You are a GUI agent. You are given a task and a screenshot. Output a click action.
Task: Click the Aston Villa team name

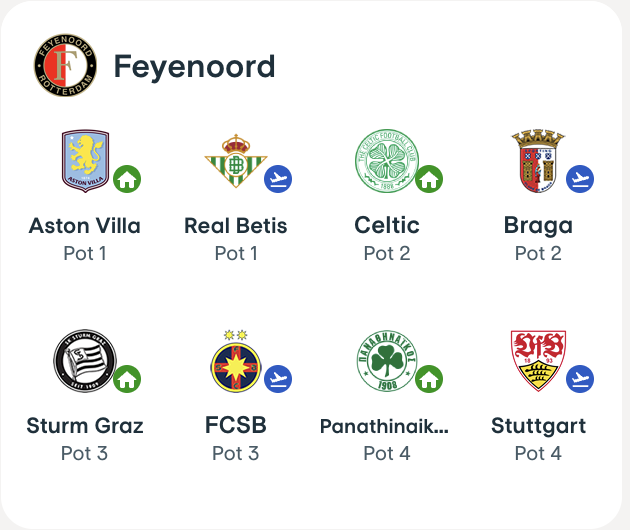click(x=85, y=226)
